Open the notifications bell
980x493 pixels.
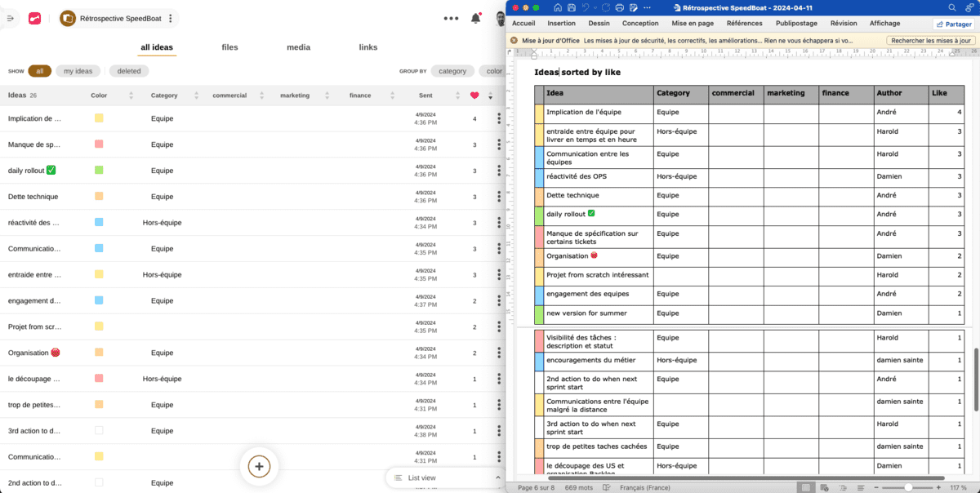click(x=475, y=18)
